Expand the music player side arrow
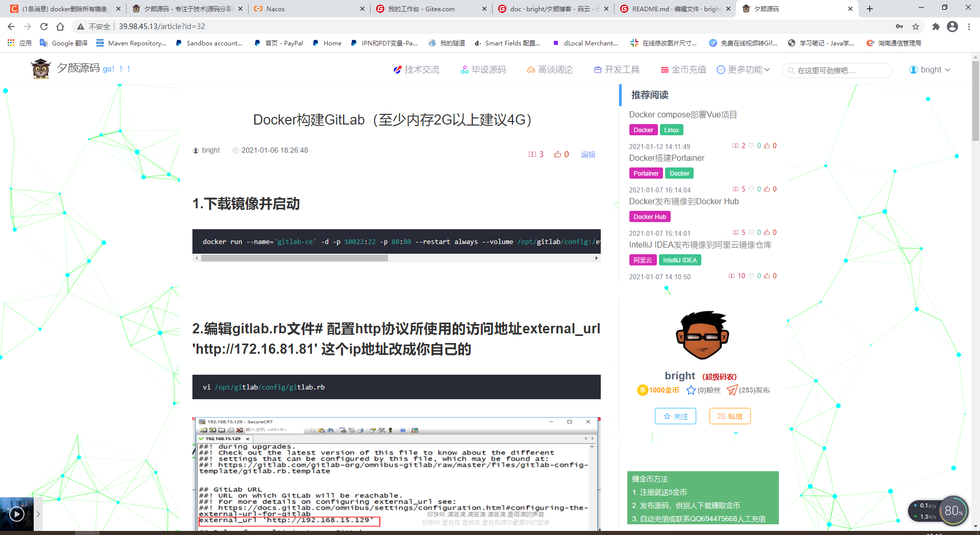Image resolution: width=980 pixels, height=535 pixels. pos(38,514)
